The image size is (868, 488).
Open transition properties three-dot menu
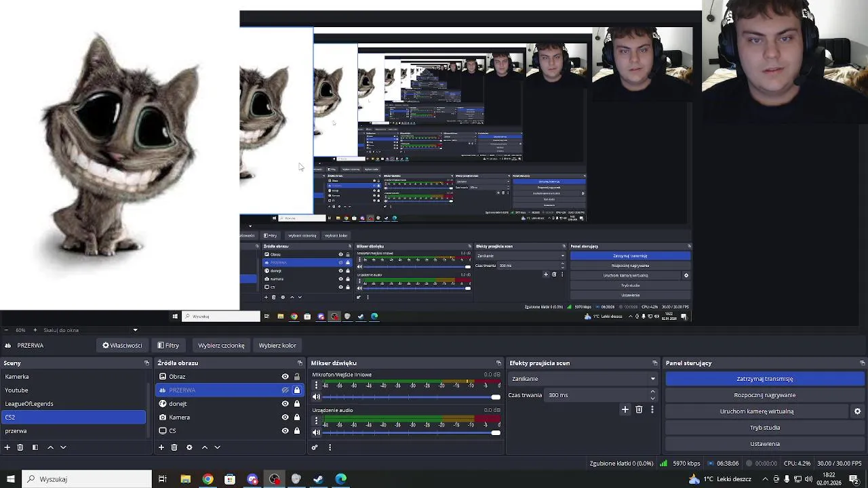652,409
